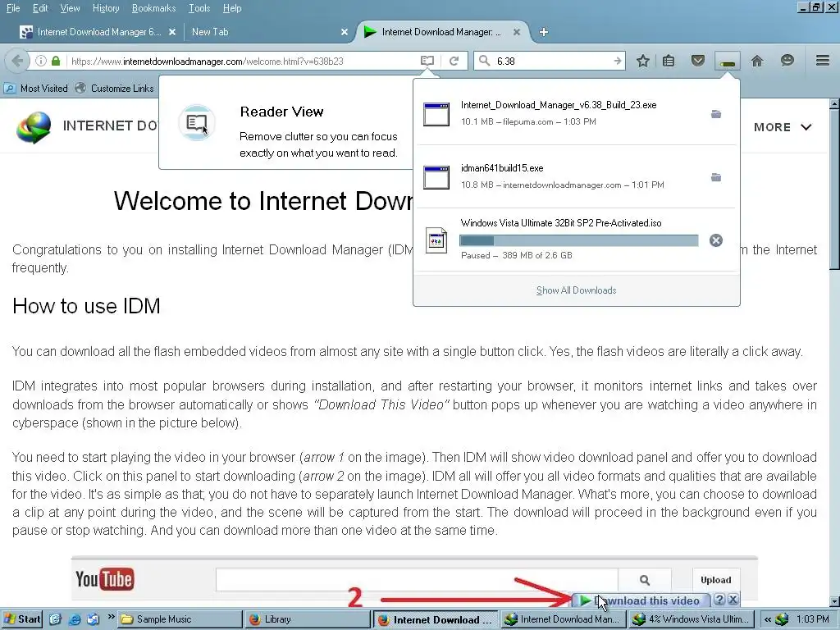Open the idman641build15.exe download entry
Screen dimensions: 840x630
point(577,176)
